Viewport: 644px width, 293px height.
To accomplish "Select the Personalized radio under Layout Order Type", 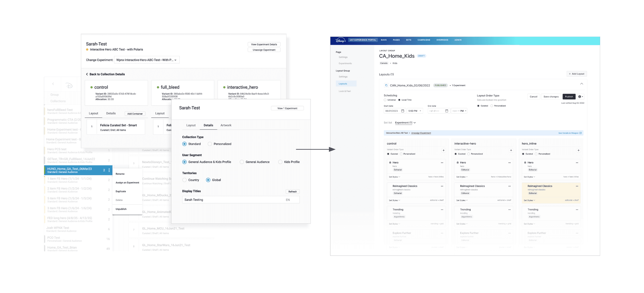I will click(x=492, y=106).
